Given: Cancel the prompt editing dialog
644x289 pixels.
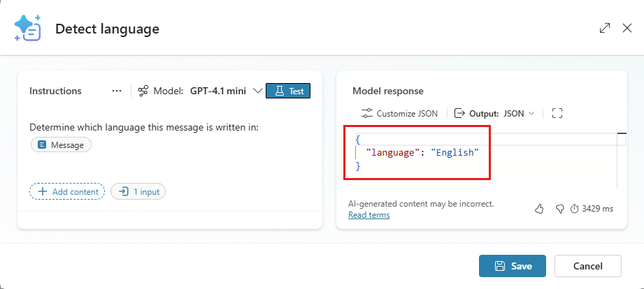Looking at the screenshot, I should pos(587,266).
